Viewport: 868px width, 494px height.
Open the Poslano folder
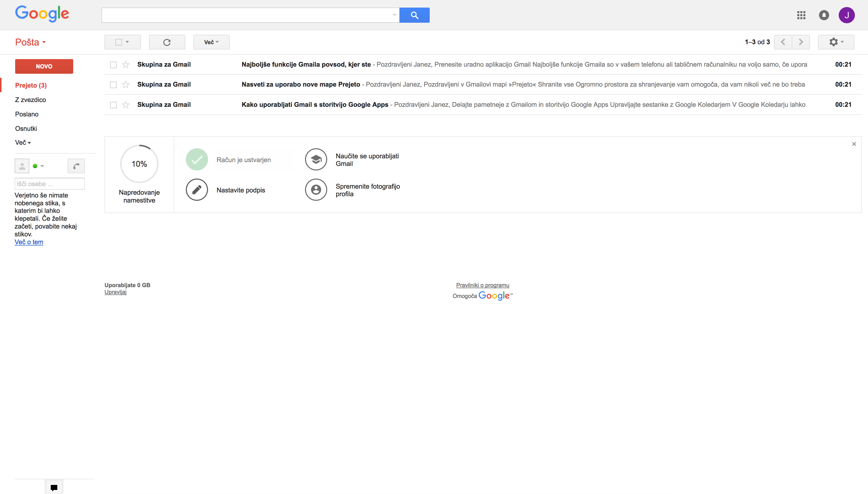click(x=27, y=114)
